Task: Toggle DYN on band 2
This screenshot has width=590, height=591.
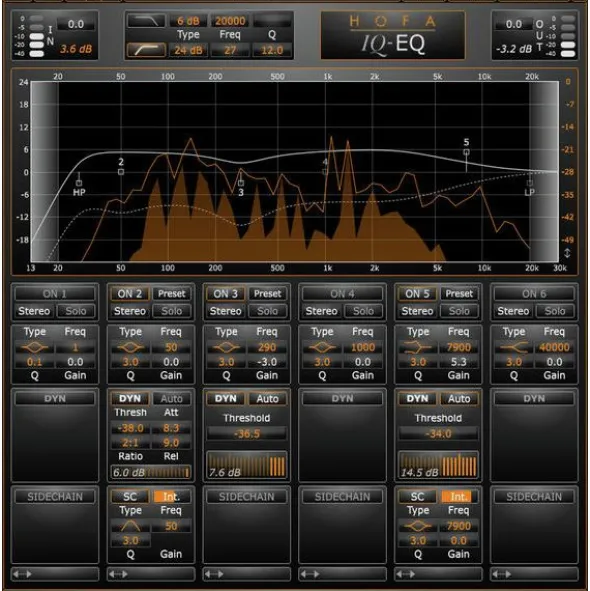Action: click(130, 398)
